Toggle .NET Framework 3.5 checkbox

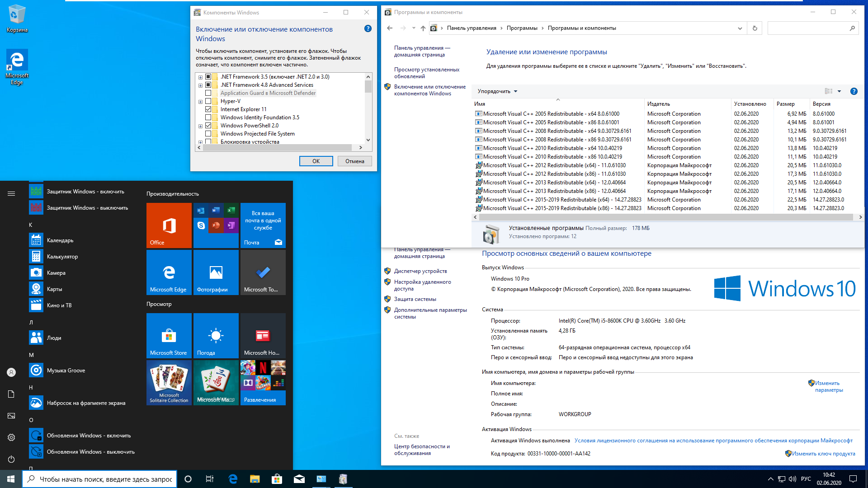click(x=208, y=77)
